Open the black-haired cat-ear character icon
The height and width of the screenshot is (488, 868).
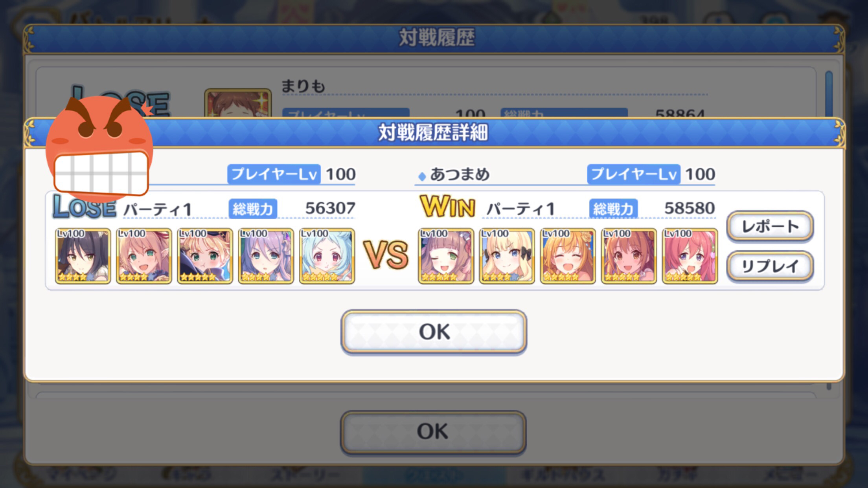point(83,256)
